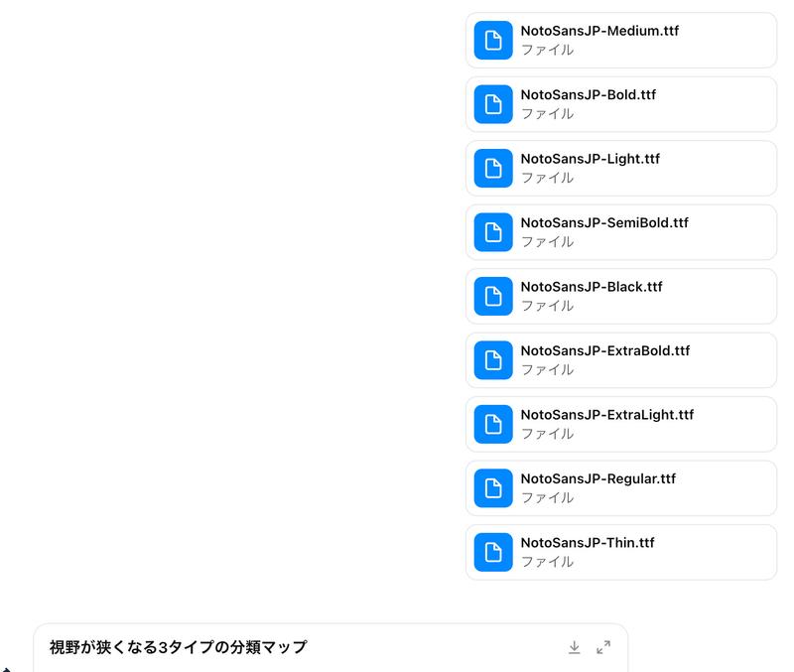Click ファイル label under NotoSansJP-Medium.ttf
The width and height of the screenshot is (794, 672).
point(548,50)
